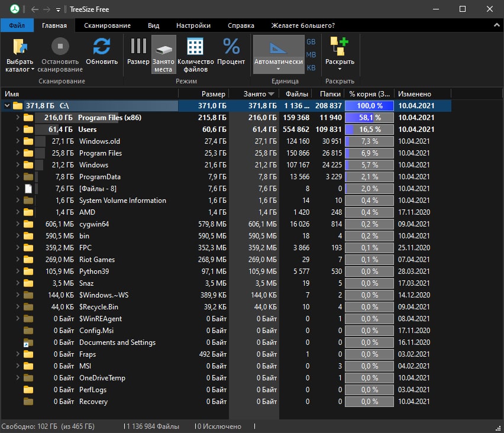Set size unit to GB
504x433 pixels.
[311, 42]
